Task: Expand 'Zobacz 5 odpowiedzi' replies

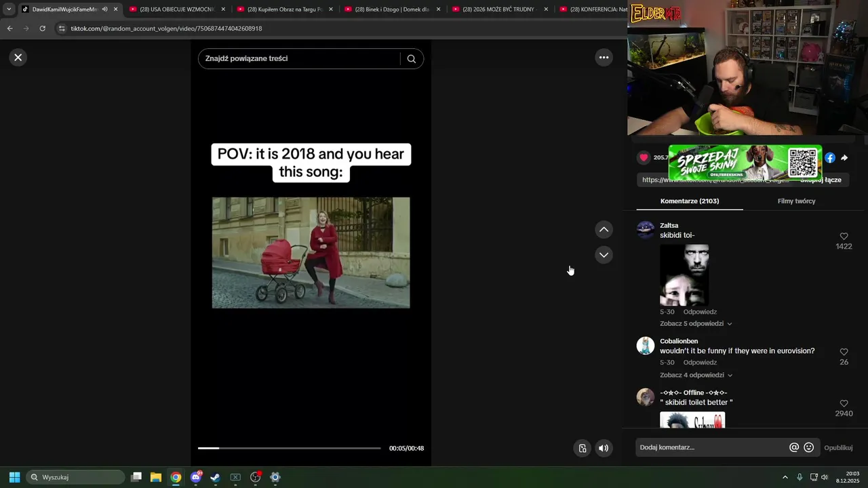Action: pyautogui.click(x=696, y=324)
